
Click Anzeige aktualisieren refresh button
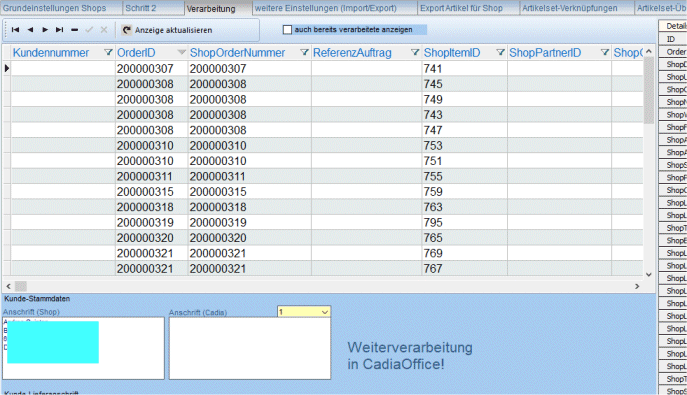point(167,30)
